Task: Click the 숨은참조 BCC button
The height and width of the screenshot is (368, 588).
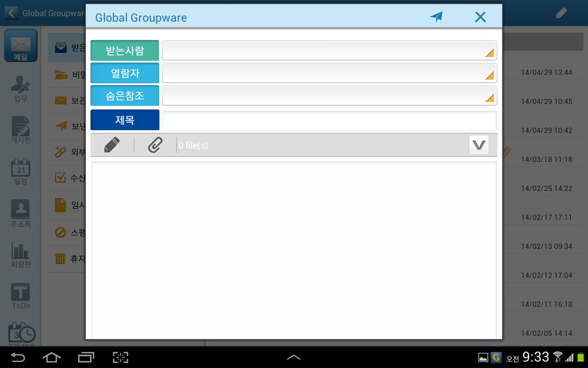Action: (125, 96)
